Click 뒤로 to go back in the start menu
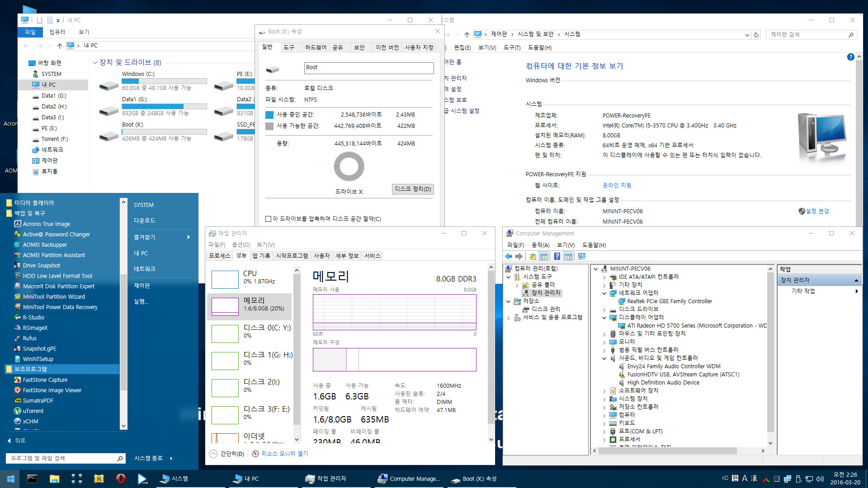 coord(16,441)
